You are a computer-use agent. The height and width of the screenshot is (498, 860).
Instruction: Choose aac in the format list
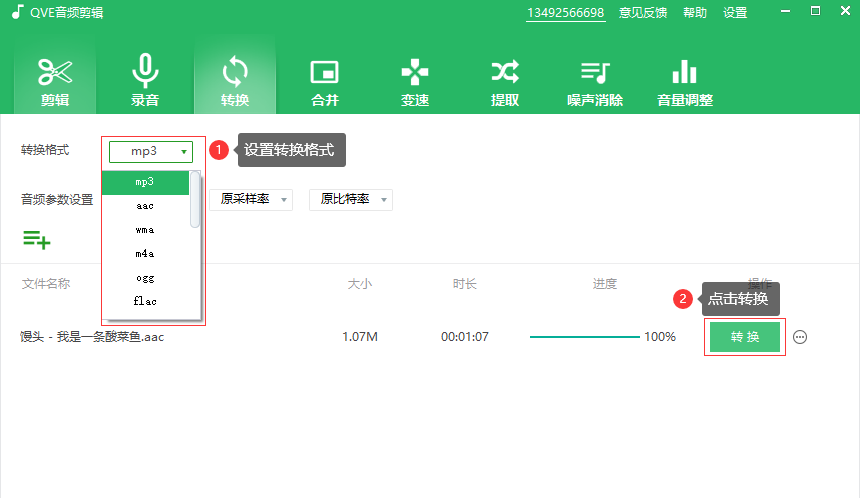[x=145, y=206]
